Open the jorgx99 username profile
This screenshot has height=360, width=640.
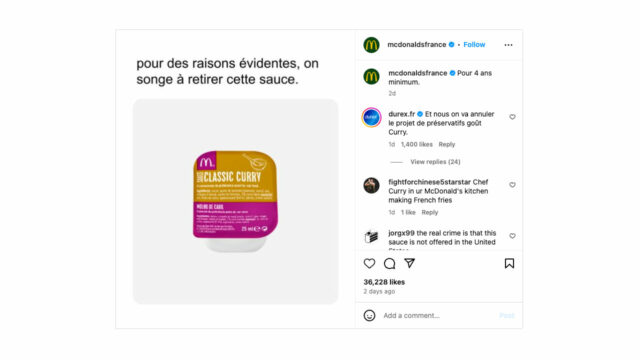click(x=401, y=233)
